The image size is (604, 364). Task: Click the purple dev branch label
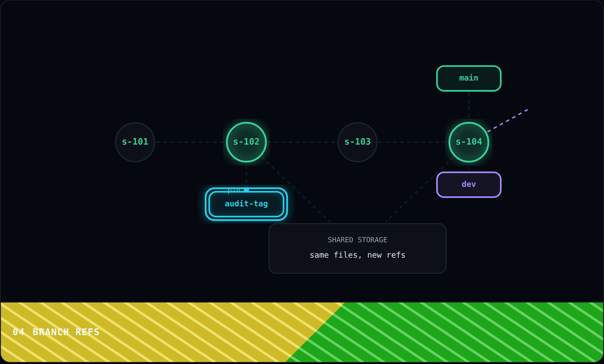[x=469, y=185]
